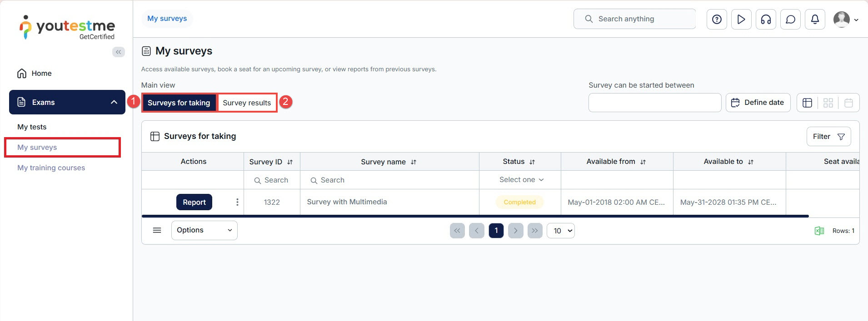This screenshot has width=868, height=321.
Task: Collapse the sidebar with double-chevron icon
Action: [119, 52]
